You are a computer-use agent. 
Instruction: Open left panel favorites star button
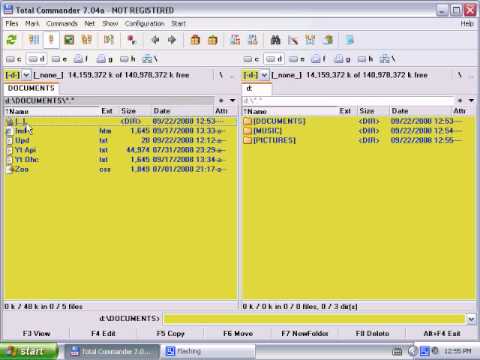coord(221,100)
